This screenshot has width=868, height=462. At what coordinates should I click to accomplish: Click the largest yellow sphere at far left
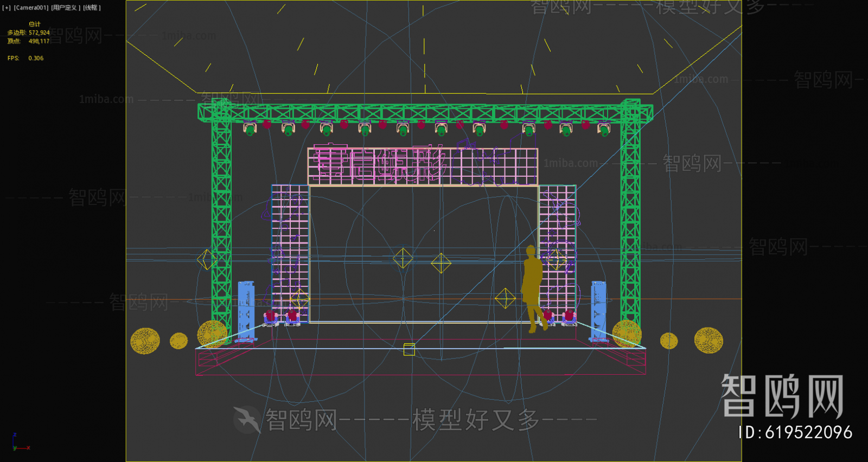tap(145, 341)
